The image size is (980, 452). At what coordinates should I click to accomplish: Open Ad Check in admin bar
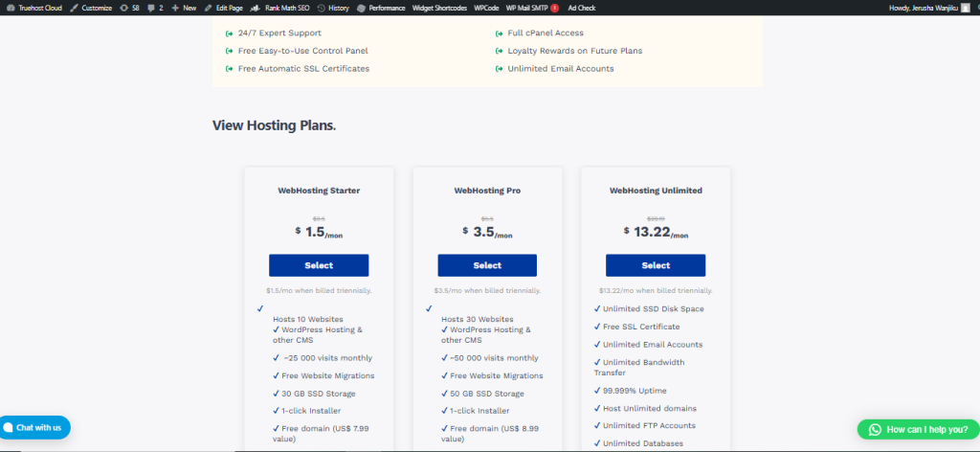point(582,8)
